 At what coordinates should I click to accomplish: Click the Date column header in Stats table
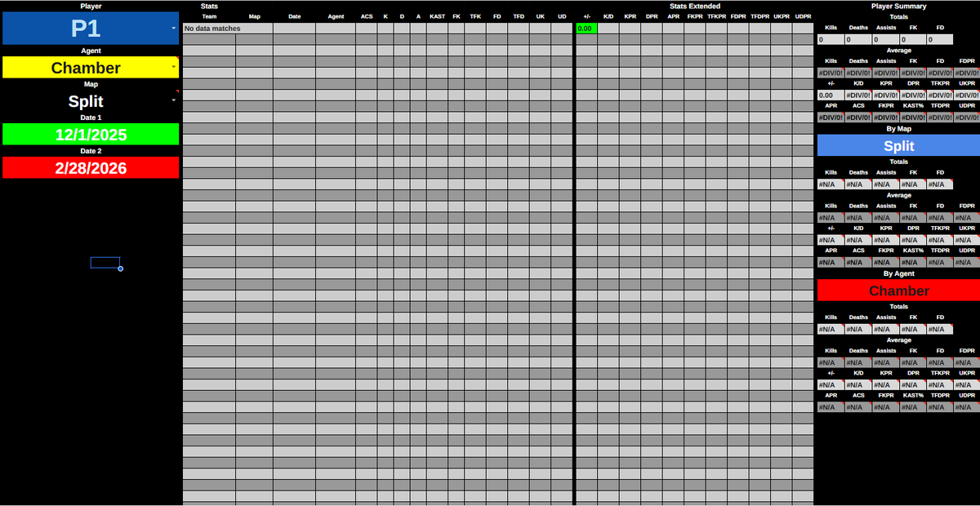(x=294, y=16)
